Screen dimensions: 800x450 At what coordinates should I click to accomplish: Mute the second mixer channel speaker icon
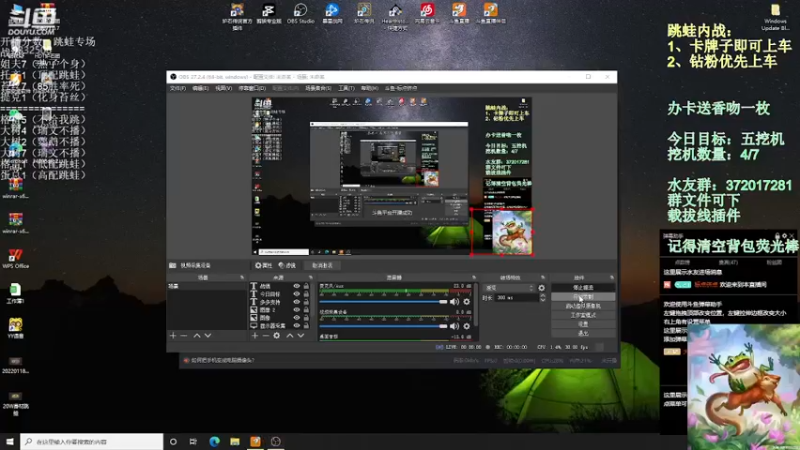[x=455, y=326]
